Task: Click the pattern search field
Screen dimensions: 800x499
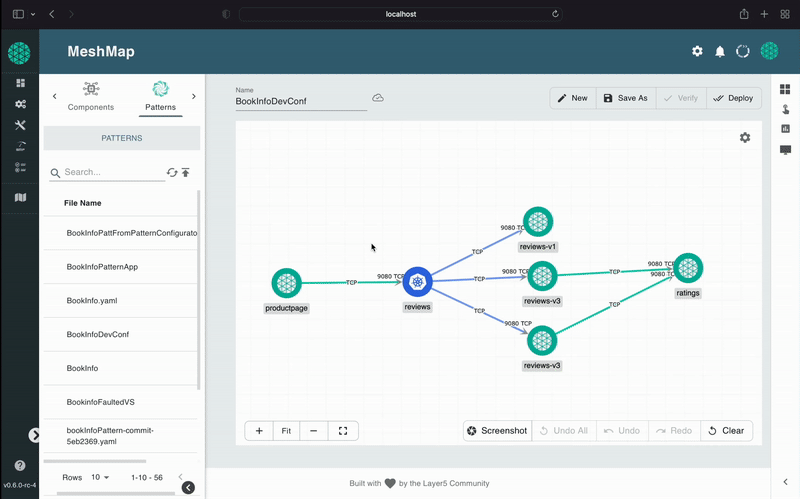Action: click(x=112, y=172)
